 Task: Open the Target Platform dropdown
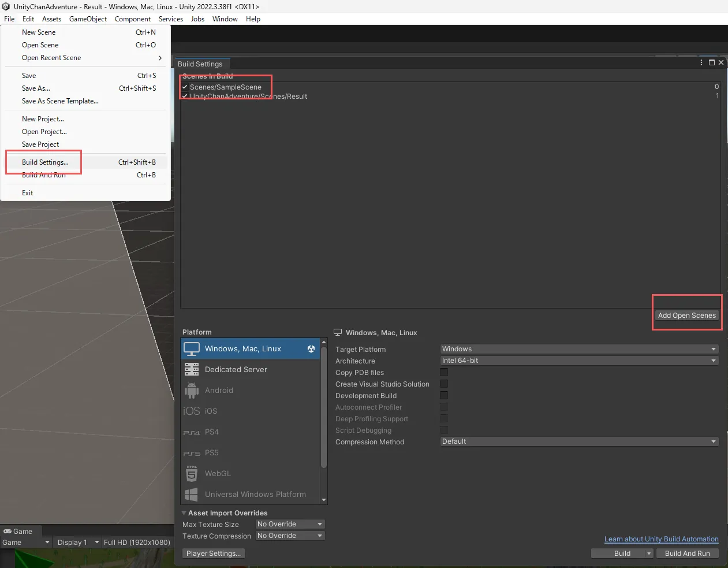click(x=579, y=349)
